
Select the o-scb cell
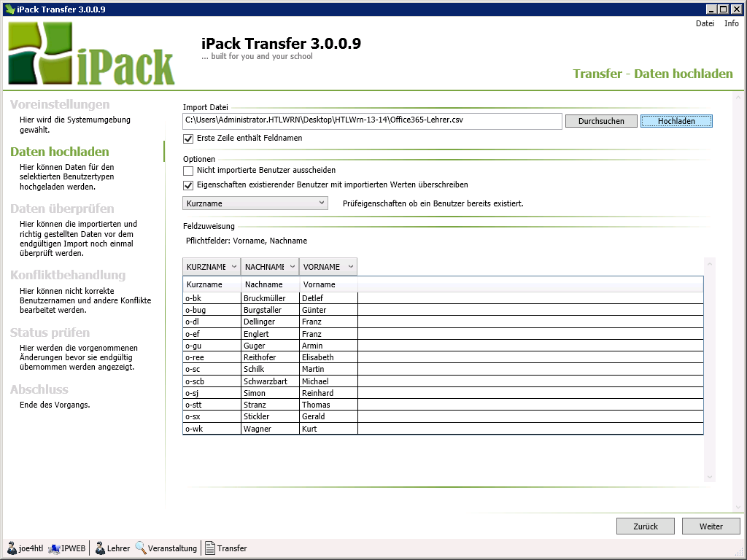tap(212, 381)
